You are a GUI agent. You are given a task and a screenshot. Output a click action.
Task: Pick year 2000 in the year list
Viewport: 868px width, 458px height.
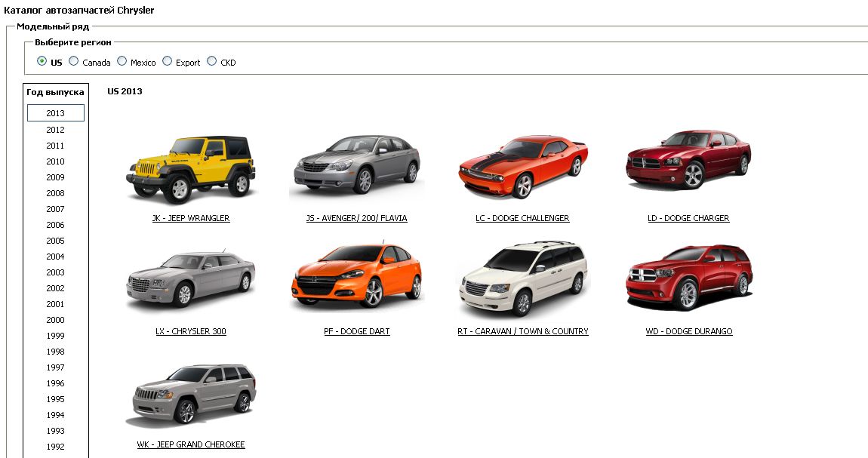(55, 320)
